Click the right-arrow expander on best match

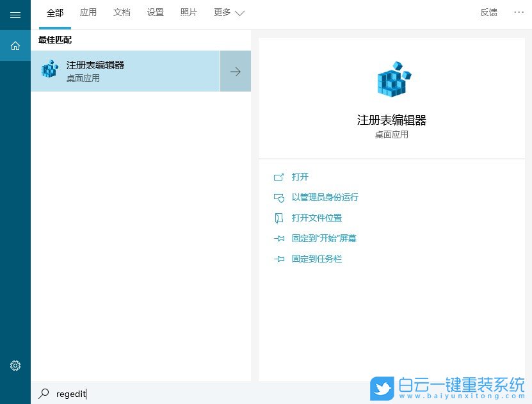tap(236, 71)
